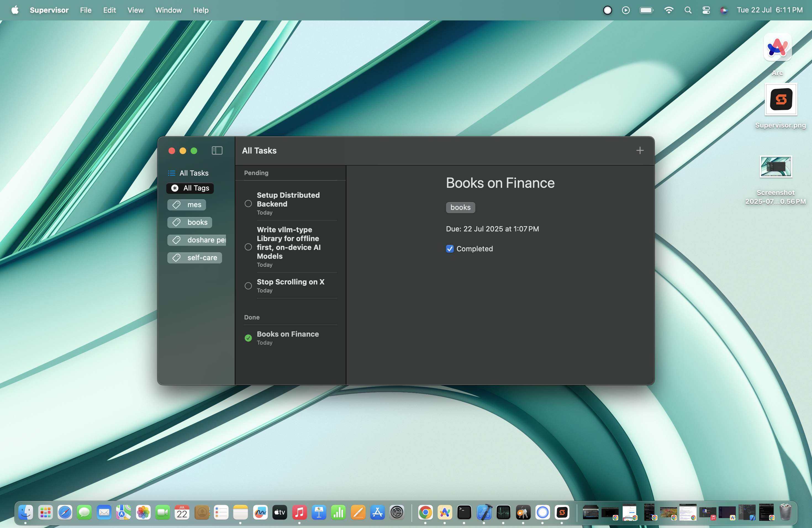
Task: Open the Supervisor app in the Dock
Action: [562, 512]
